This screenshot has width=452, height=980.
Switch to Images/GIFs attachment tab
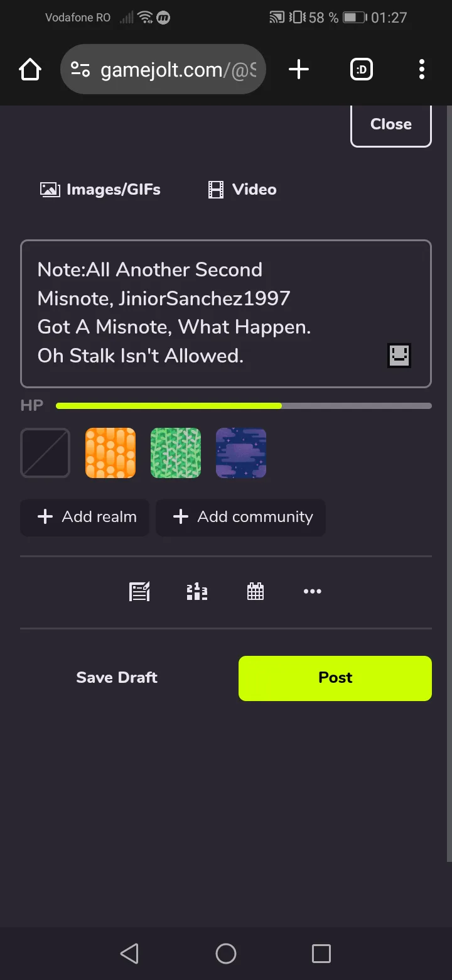click(x=100, y=190)
